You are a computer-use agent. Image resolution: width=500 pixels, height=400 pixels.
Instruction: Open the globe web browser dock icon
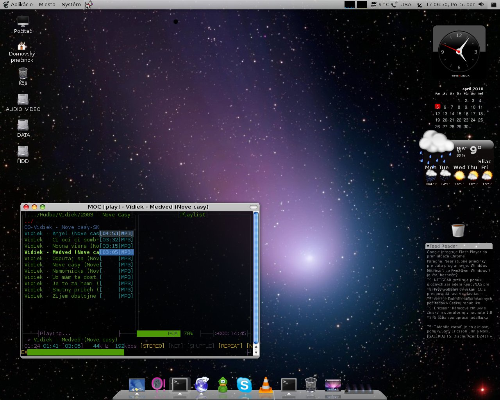coord(202,385)
